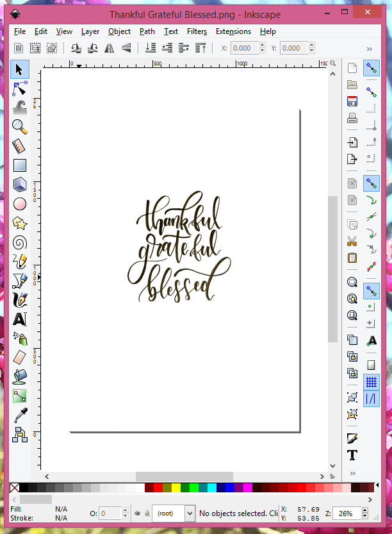Viewport: 392px width, 534px height.
Task: Pick the cyan palette swatch
Action: click(x=211, y=488)
